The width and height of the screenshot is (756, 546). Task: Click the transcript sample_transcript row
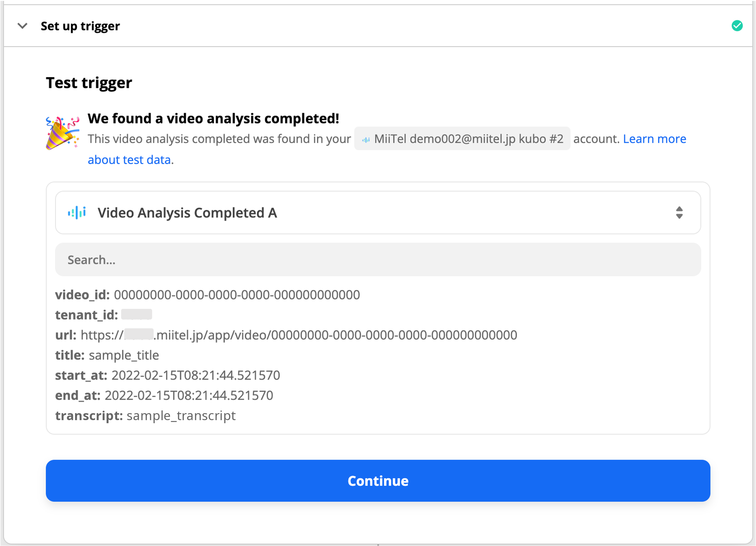pos(145,416)
